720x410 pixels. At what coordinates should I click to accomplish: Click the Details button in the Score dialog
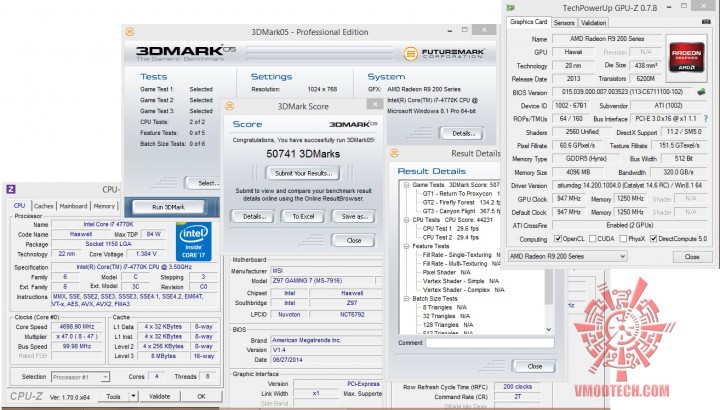(252, 216)
